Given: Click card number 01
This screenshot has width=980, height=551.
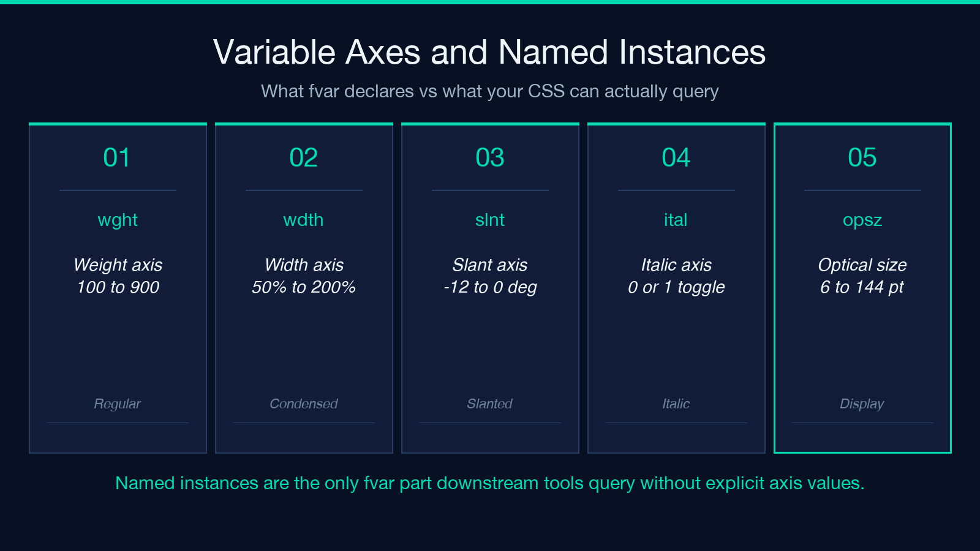Looking at the screenshot, I should 117,158.
